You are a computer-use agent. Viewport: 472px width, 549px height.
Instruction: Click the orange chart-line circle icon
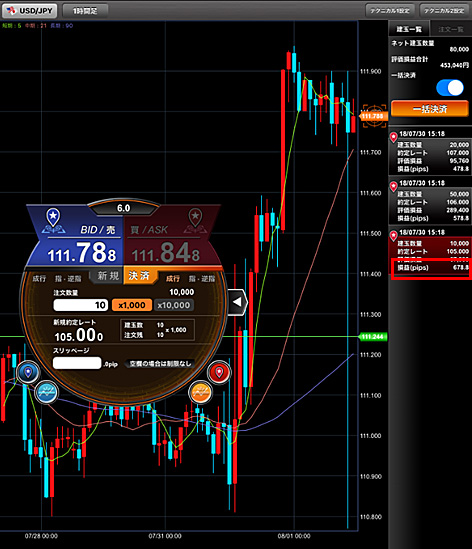200,392
